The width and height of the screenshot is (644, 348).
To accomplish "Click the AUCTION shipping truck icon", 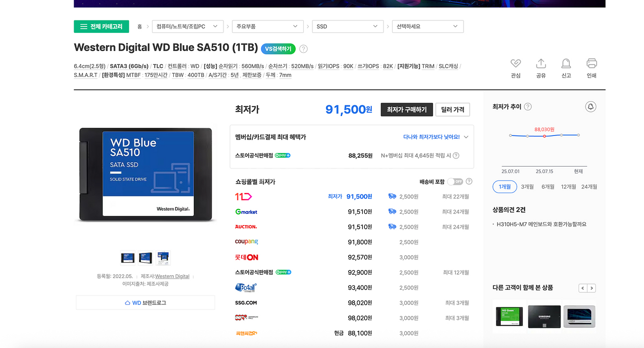I will 392,227.
